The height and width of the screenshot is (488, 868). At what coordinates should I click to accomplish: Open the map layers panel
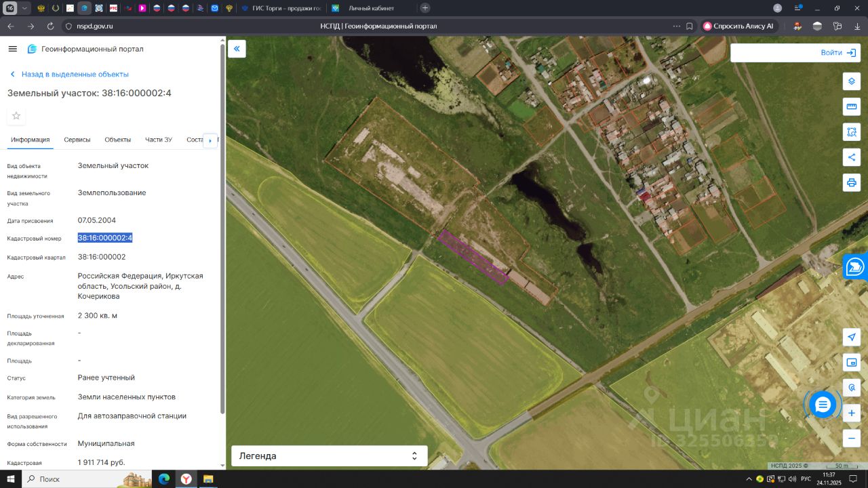point(852,81)
